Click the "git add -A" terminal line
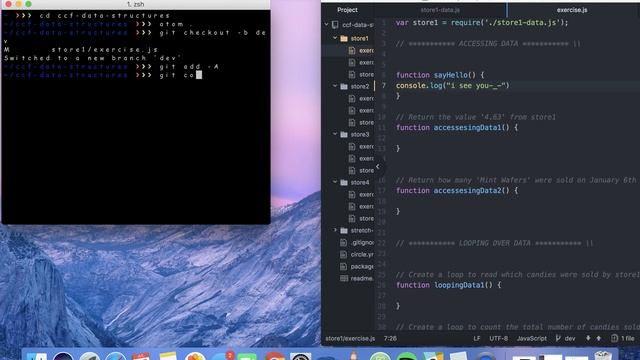Screen dimensions: 640x360 pos(111,67)
